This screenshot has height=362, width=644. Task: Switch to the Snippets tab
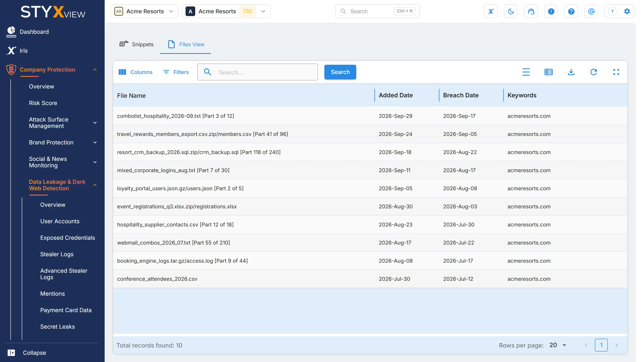tap(136, 44)
